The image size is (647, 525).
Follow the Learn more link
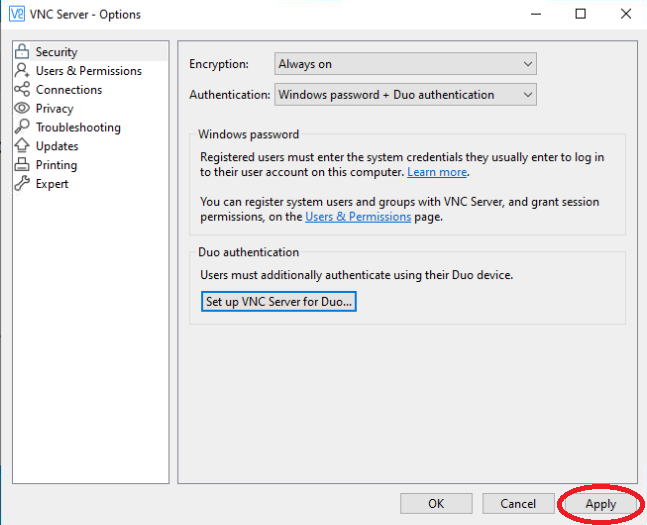pos(437,172)
